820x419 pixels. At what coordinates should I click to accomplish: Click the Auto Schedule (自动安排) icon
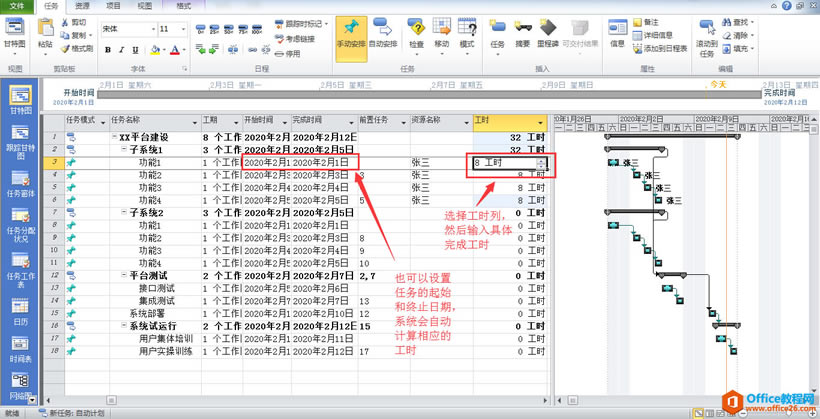click(x=384, y=34)
